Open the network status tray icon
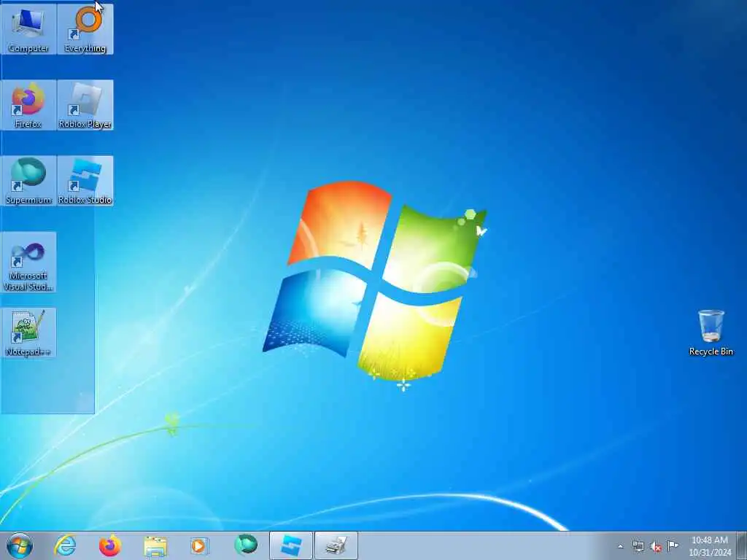747x560 pixels. [x=638, y=546]
